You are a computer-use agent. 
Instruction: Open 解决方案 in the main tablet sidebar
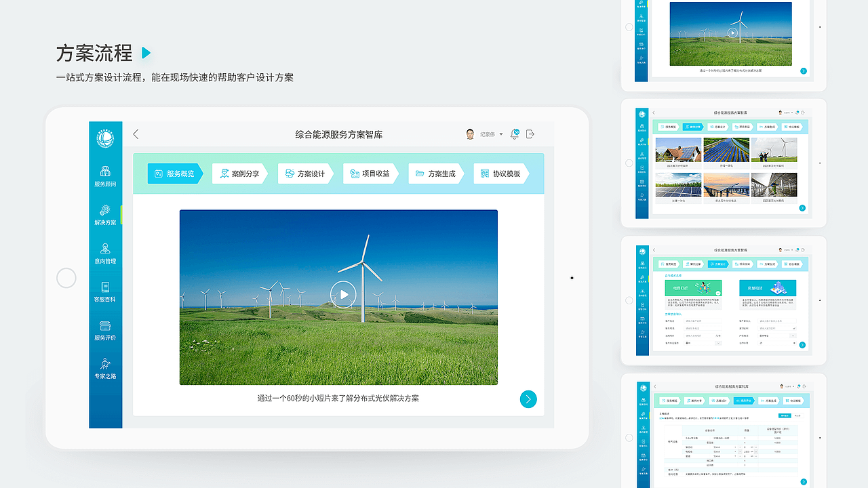(x=105, y=214)
